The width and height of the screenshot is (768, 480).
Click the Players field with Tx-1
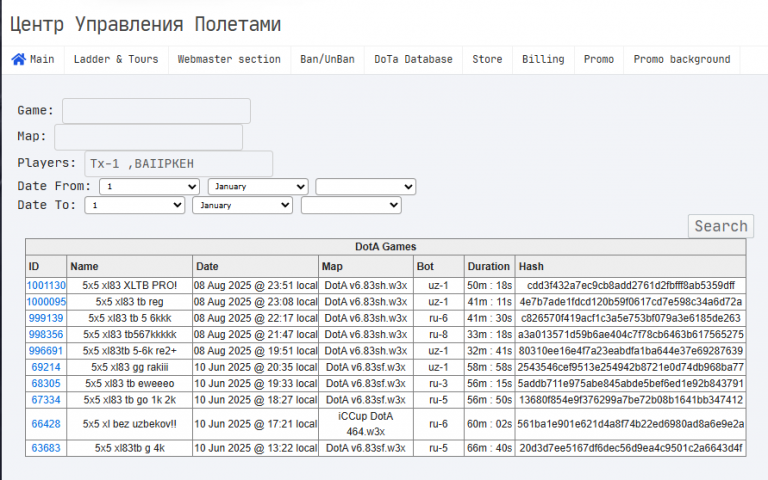pyautogui.click(x=179, y=164)
